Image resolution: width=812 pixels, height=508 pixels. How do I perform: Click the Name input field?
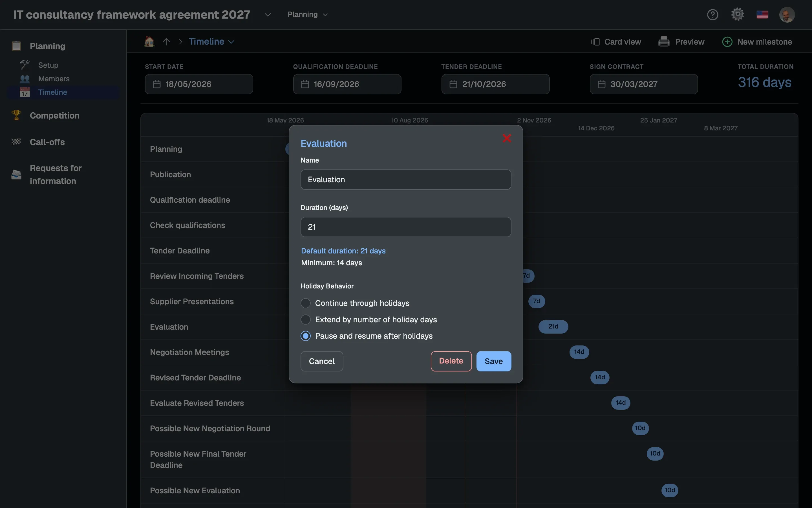tap(406, 179)
